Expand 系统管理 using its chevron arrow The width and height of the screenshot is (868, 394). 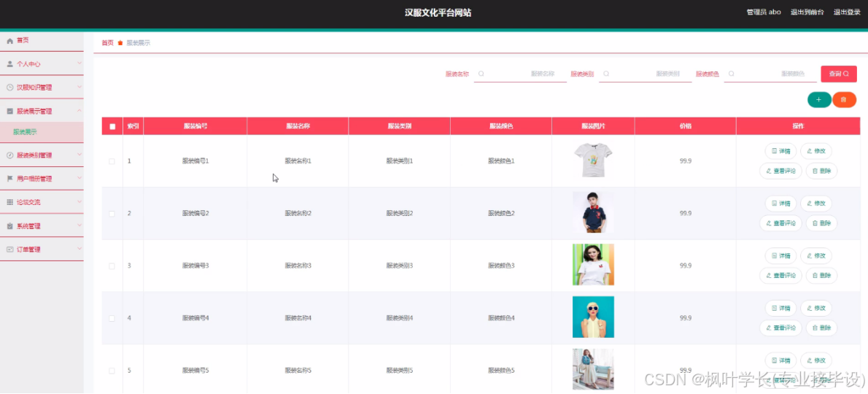80,225
